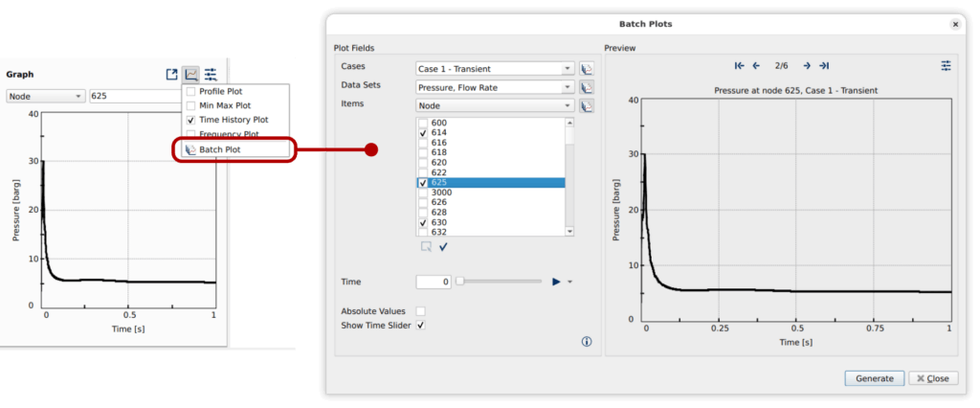This screenshot has height=408, width=980.
Task: Go to next preview plot
Action: pyautogui.click(x=807, y=65)
